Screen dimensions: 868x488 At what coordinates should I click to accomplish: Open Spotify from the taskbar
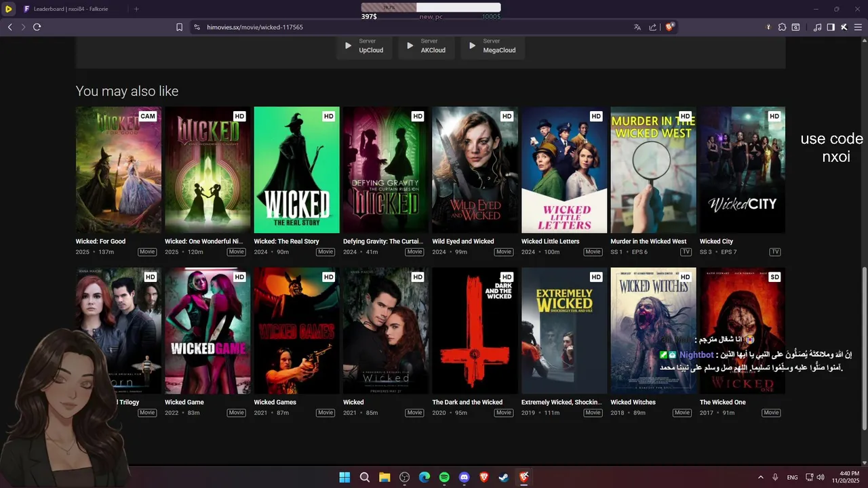444,477
